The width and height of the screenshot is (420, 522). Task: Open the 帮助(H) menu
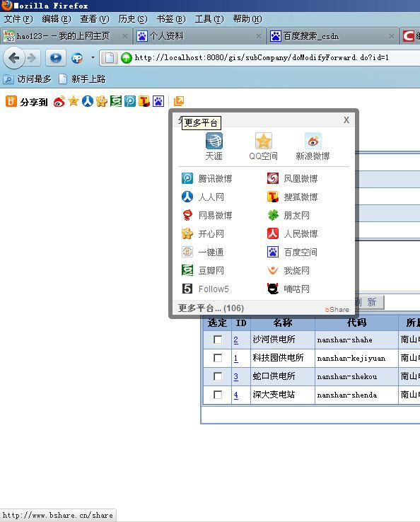pyautogui.click(x=247, y=19)
